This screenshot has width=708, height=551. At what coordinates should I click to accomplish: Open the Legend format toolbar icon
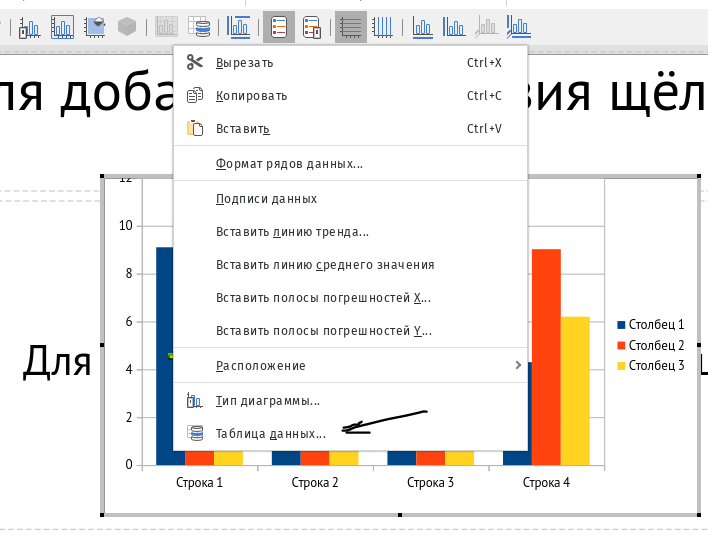(x=312, y=28)
